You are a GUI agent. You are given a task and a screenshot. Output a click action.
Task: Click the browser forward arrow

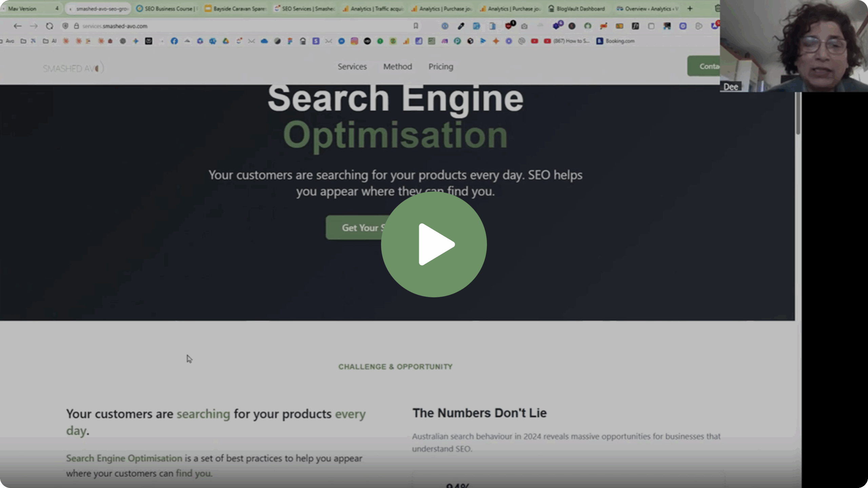coord(34,26)
